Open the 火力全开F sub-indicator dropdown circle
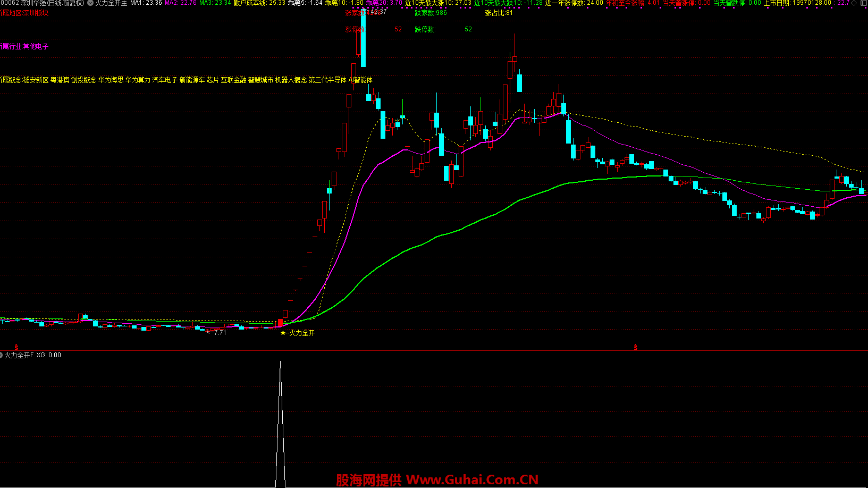868x488 pixels. click(1, 355)
